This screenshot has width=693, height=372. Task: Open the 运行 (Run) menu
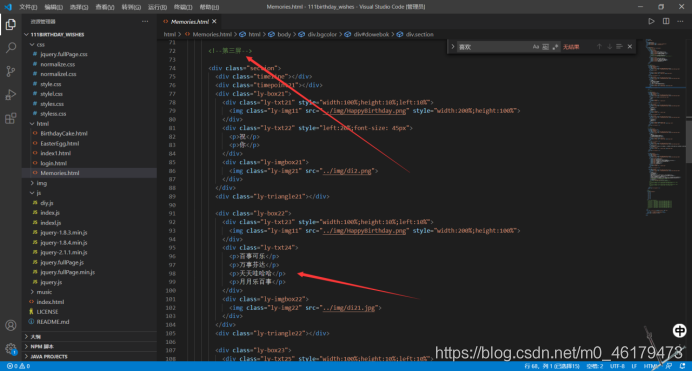[157, 7]
